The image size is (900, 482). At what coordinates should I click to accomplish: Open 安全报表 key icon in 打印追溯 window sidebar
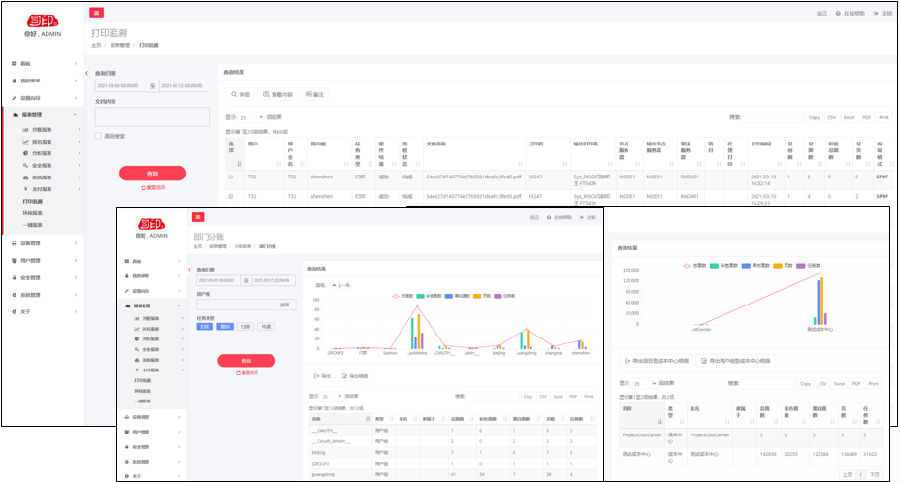[25, 165]
